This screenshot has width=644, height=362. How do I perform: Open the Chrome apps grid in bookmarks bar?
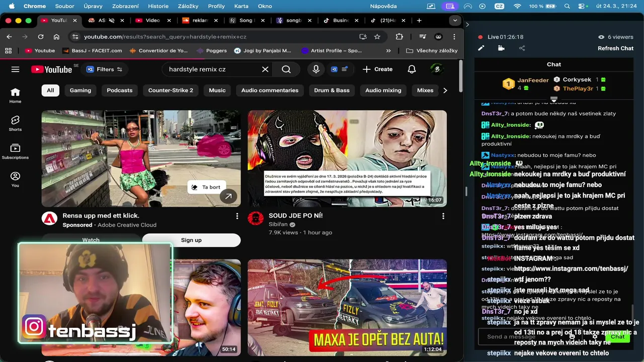click(8, 51)
